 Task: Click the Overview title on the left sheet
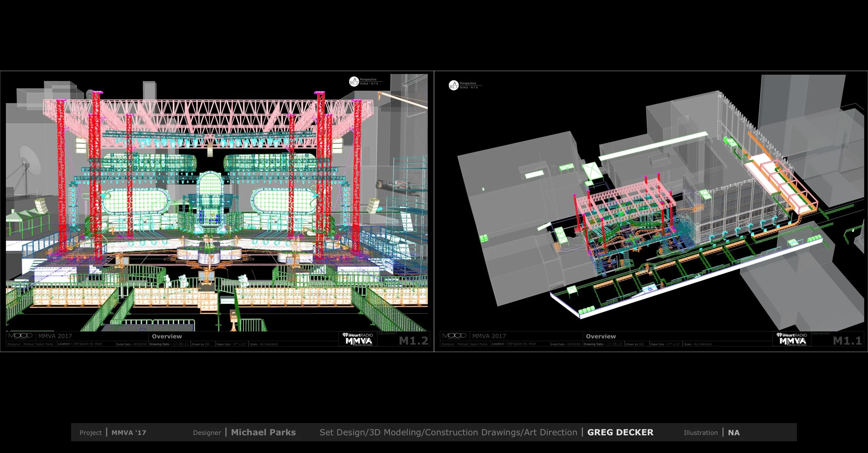point(167,336)
